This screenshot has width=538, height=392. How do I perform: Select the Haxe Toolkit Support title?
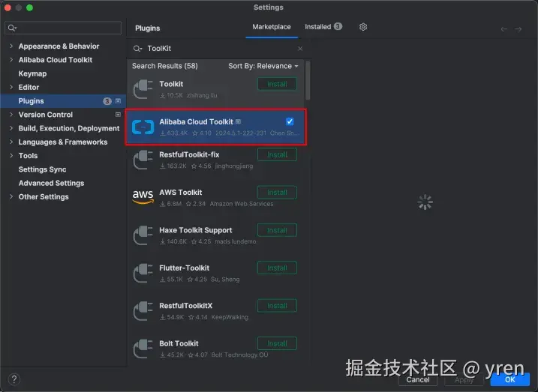click(196, 230)
